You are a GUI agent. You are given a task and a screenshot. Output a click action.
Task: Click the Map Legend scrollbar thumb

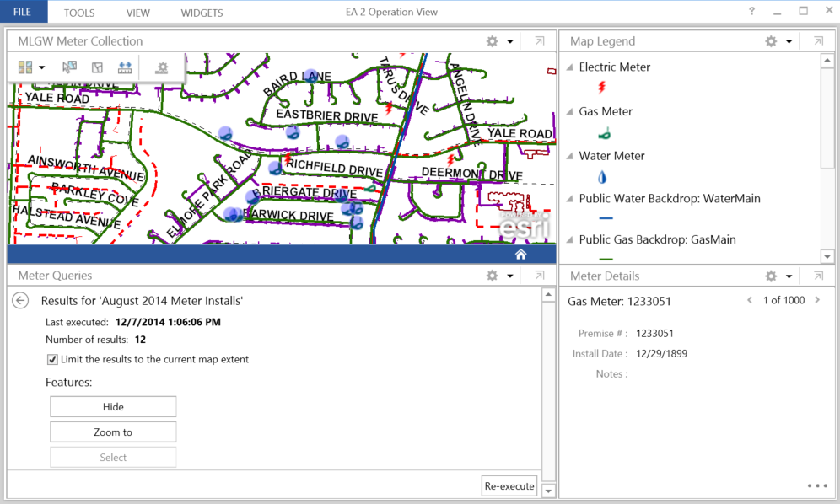(x=827, y=118)
